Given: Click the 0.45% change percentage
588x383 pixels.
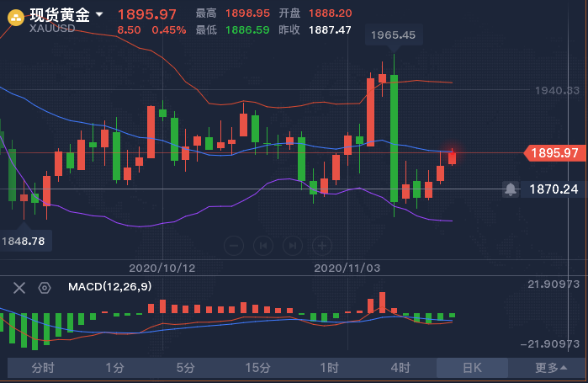Looking at the screenshot, I should point(169,30).
